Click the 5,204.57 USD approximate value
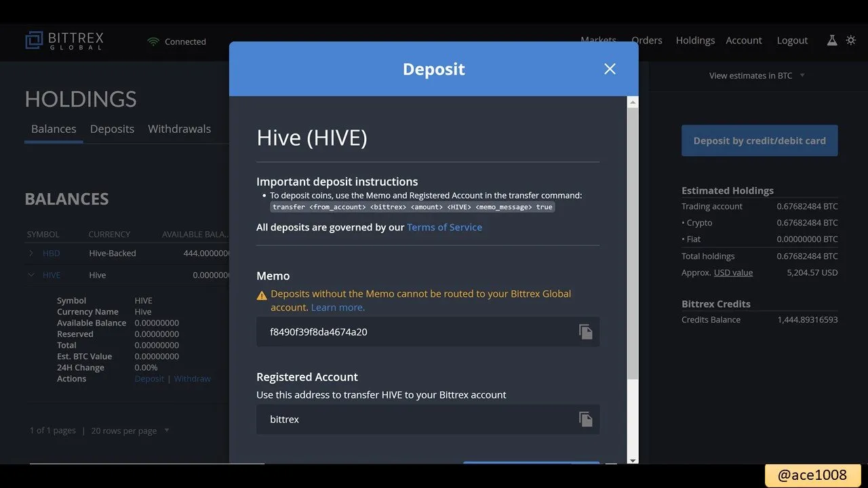The width and height of the screenshot is (868, 488). point(812,272)
